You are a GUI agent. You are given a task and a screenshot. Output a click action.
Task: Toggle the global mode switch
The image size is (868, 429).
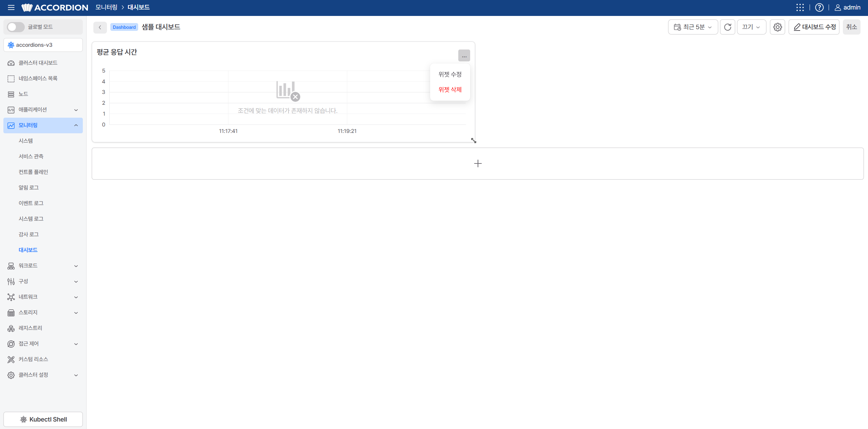(16, 27)
